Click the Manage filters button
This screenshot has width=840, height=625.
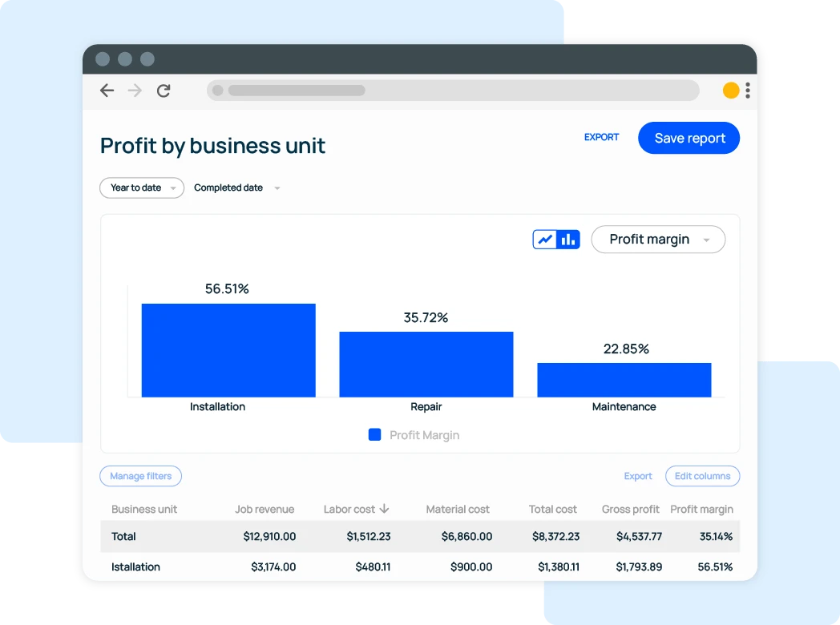[x=140, y=476]
